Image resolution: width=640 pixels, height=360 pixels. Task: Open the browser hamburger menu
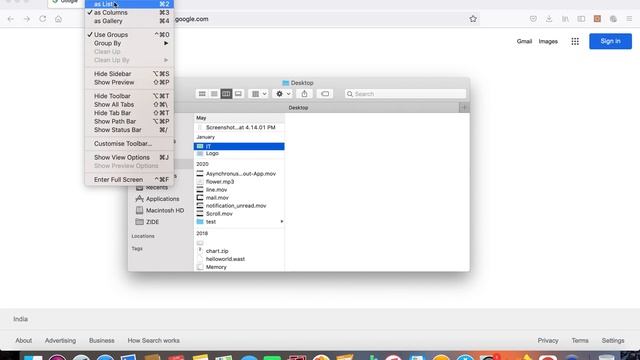629,19
